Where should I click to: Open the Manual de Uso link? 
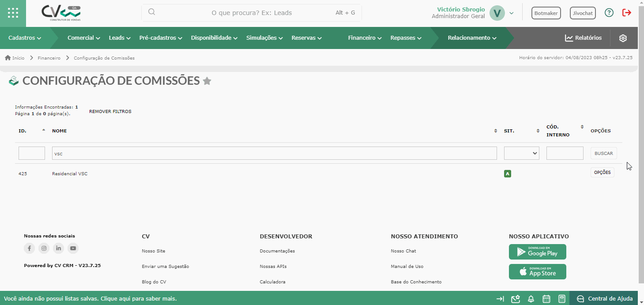[x=407, y=267]
